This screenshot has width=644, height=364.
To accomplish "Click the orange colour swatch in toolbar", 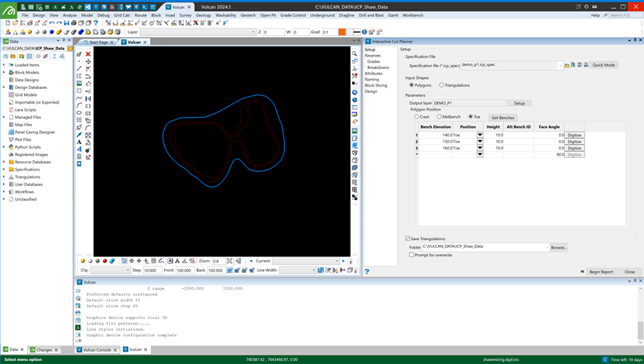I will click(342, 32).
